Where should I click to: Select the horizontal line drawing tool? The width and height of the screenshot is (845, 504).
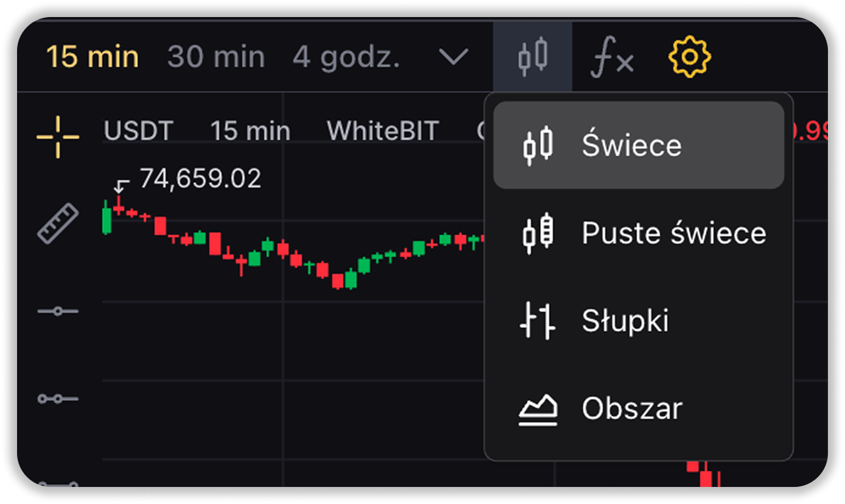point(58,312)
